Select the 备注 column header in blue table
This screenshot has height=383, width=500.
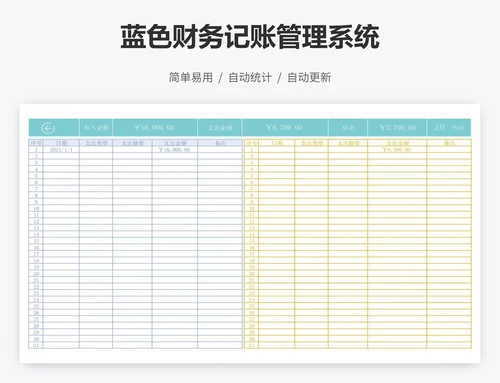point(220,143)
